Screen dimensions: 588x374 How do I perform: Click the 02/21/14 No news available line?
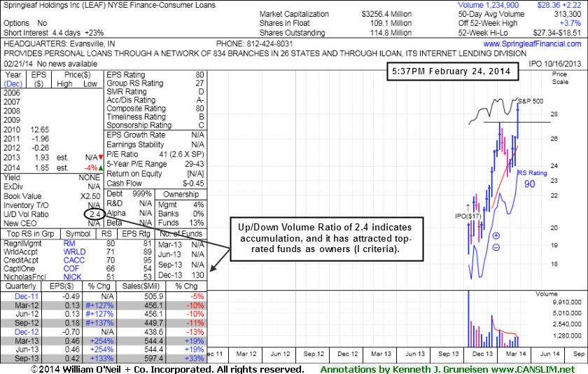tap(50, 64)
